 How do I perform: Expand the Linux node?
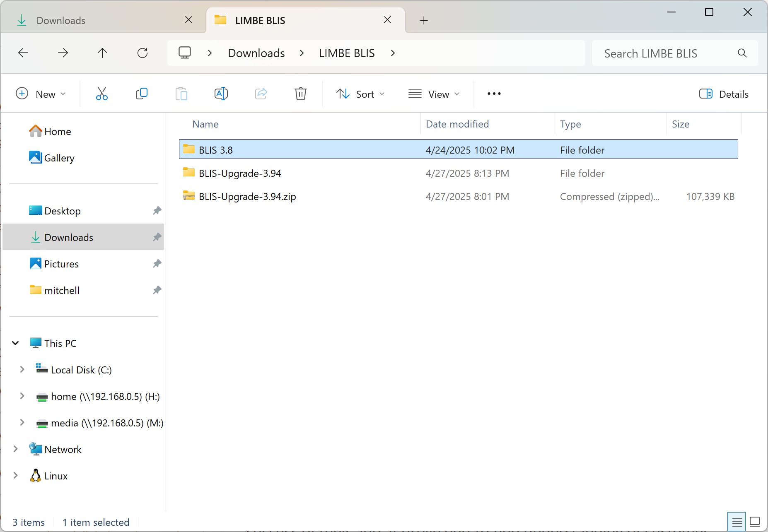point(15,475)
